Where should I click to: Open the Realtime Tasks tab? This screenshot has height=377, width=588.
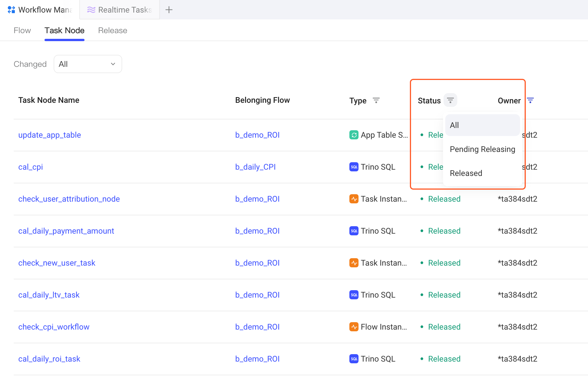[120, 10]
